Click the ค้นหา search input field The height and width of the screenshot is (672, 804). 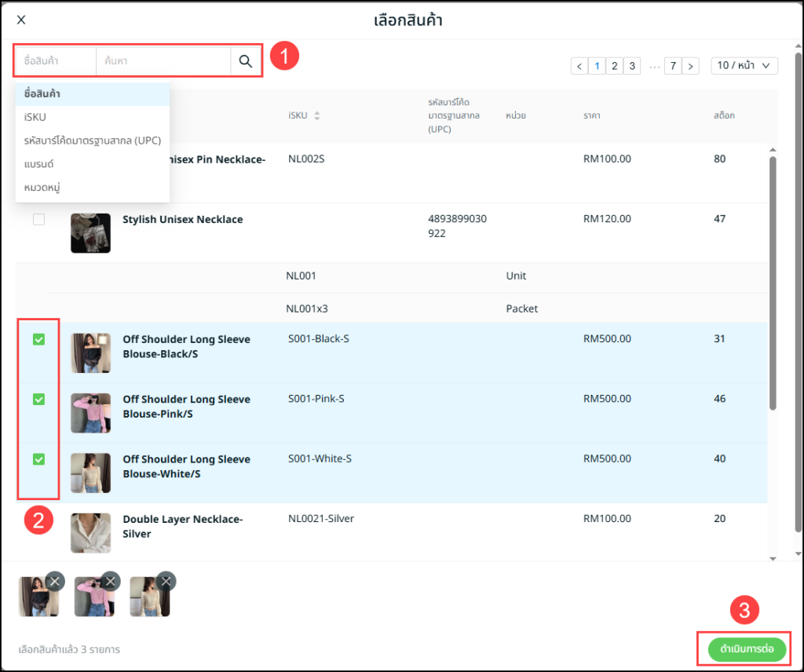coord(163,61)
